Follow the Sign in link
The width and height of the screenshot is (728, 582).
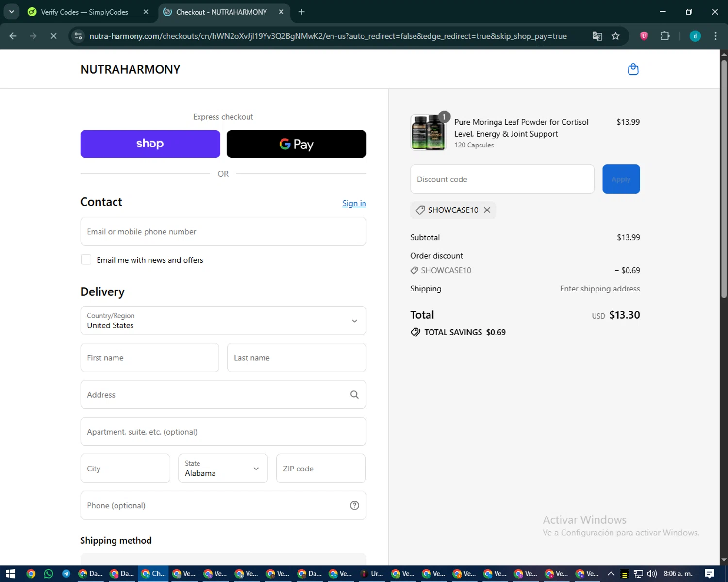click(354, 203)
